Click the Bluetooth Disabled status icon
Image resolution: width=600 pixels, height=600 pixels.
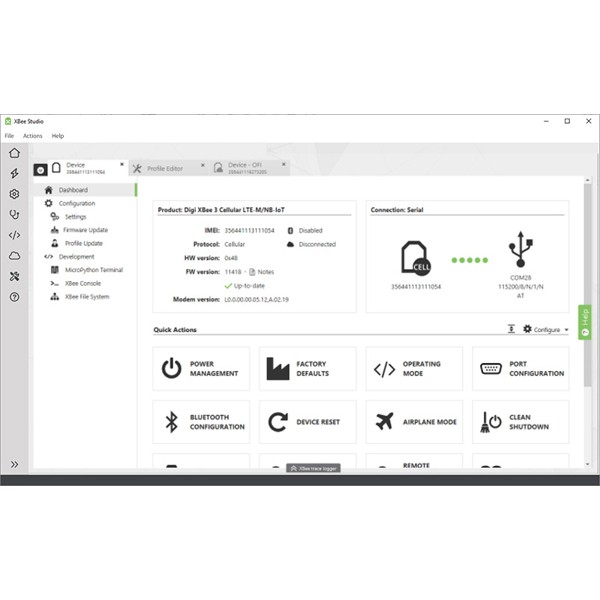(290, 230)
